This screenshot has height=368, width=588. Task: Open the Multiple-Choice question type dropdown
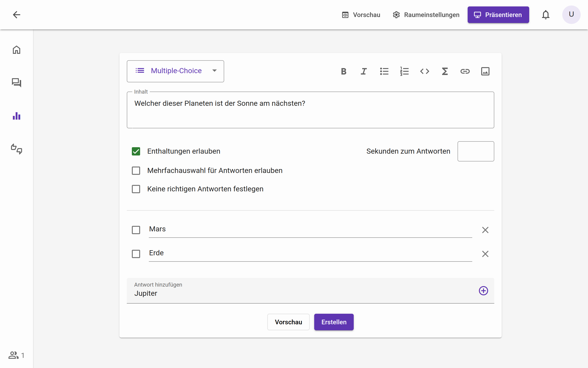coord(175,71)
